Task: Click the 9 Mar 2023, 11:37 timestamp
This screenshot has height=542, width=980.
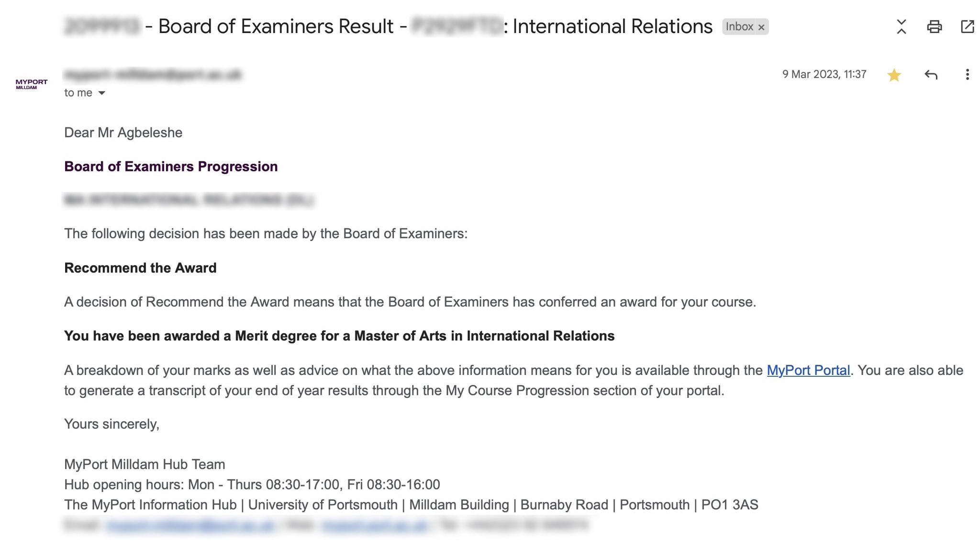Action: (x=824, y=74)
